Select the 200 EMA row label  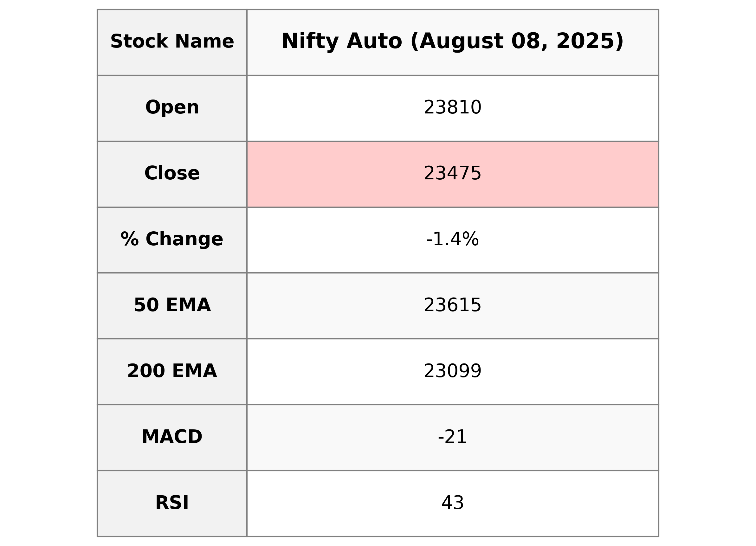172,371
